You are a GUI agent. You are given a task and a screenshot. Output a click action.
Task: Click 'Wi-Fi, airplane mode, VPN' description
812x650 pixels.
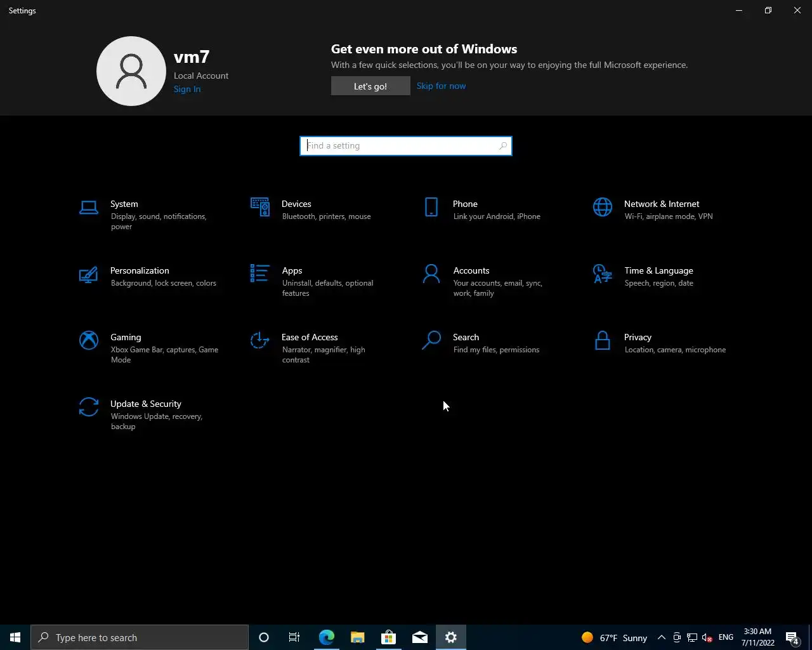click(669, 216)
